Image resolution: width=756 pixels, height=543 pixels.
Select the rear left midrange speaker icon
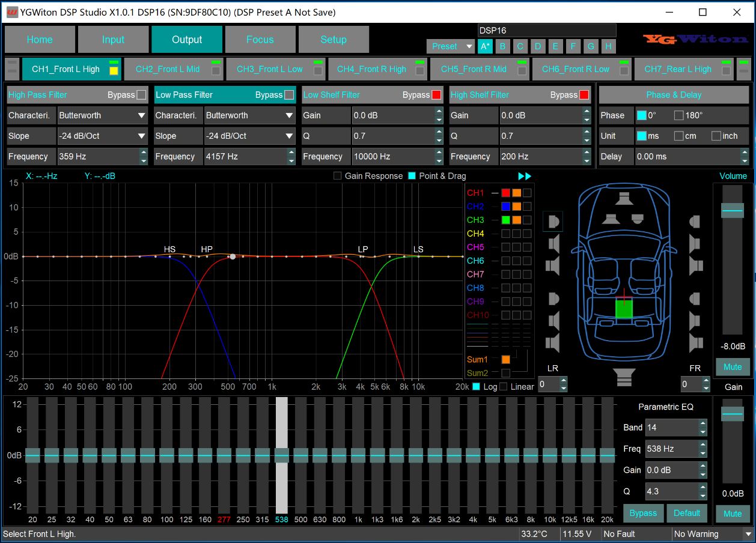(553, 320)
